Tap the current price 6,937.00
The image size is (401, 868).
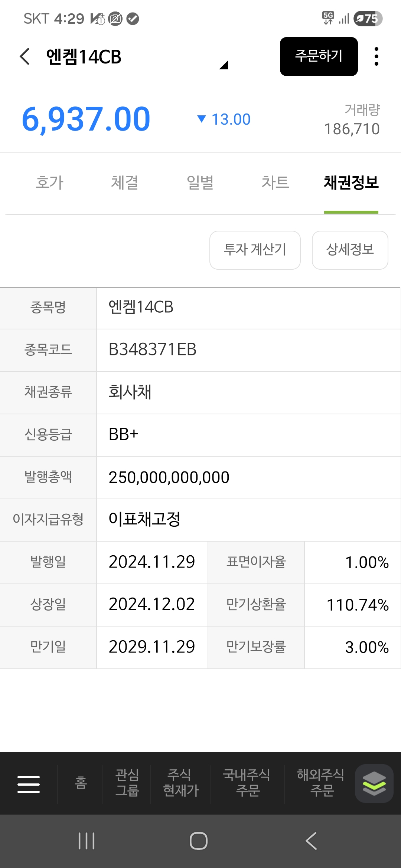pyautogui.click(x=86, y=119)
